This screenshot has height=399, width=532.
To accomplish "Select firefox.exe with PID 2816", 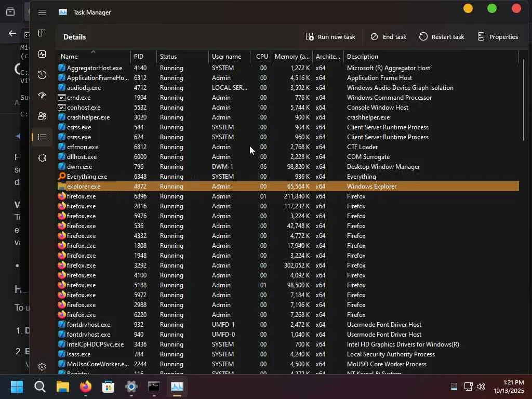I will (288, 206).
